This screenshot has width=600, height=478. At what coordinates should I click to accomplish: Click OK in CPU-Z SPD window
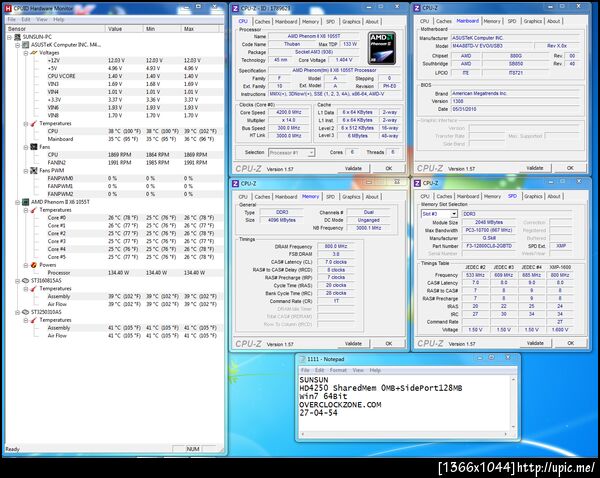point(571,343)
